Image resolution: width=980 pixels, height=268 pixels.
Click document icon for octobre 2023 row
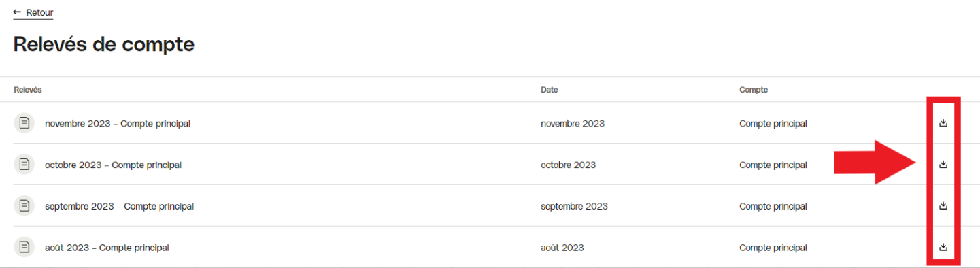tap(24, 165)
